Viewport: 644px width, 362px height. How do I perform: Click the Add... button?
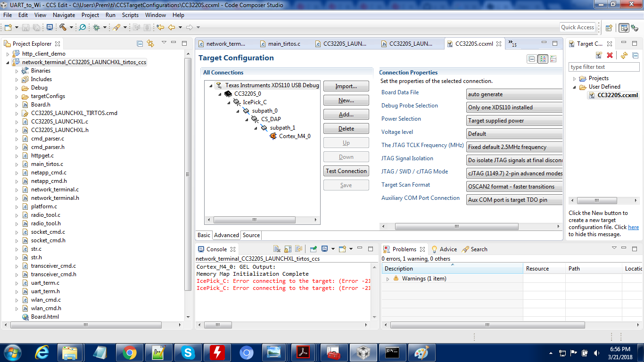346,115
